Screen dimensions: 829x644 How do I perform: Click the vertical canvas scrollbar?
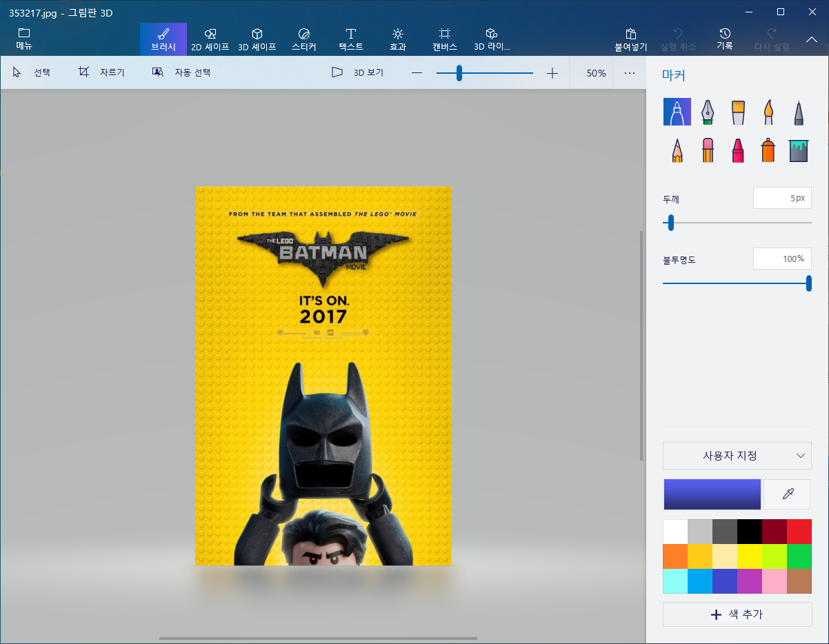(x=641, y=346)
